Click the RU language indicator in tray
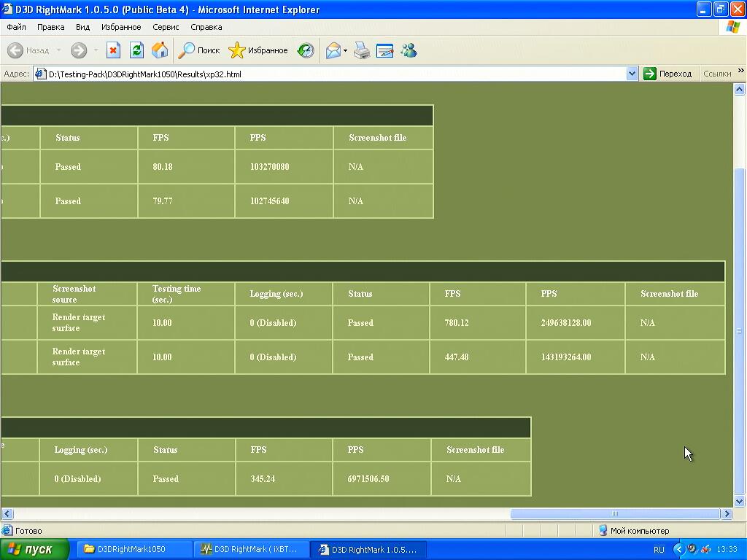Viewport: 747px width, 560px height. [659, 550]
